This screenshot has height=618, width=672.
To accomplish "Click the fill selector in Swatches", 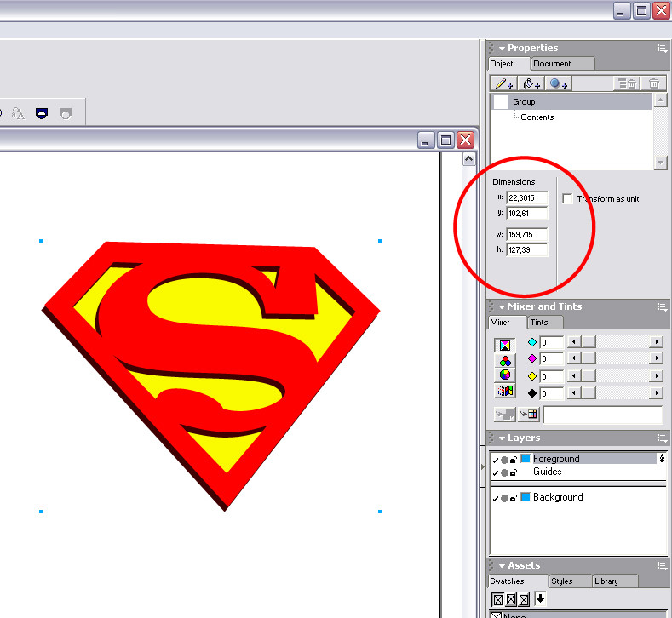I will [497, 599].
